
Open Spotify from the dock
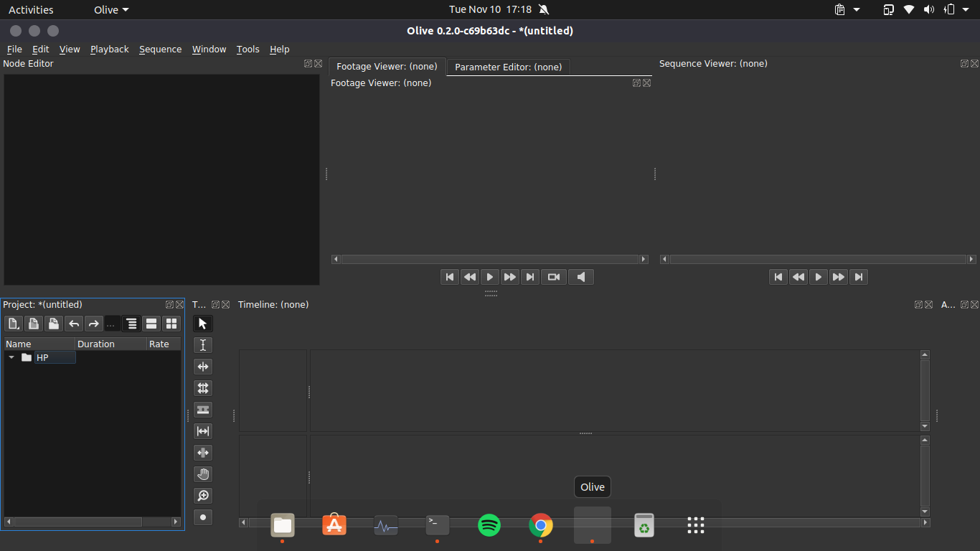(x=489, y=525)
